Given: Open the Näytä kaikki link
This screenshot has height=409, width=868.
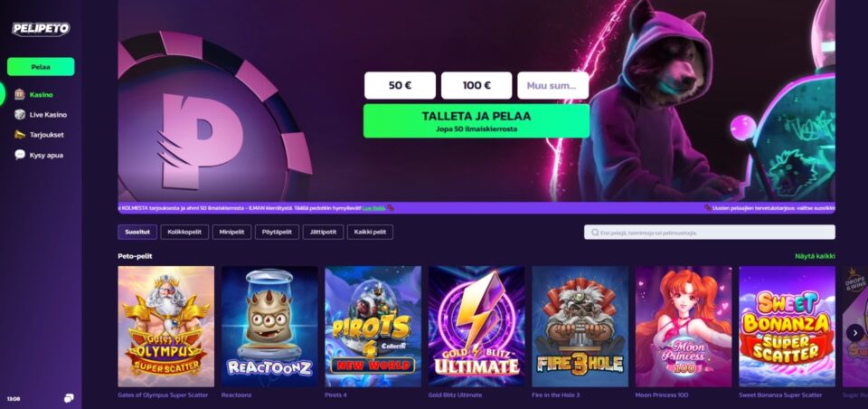Looking at the screenshot, I should 815,256.
